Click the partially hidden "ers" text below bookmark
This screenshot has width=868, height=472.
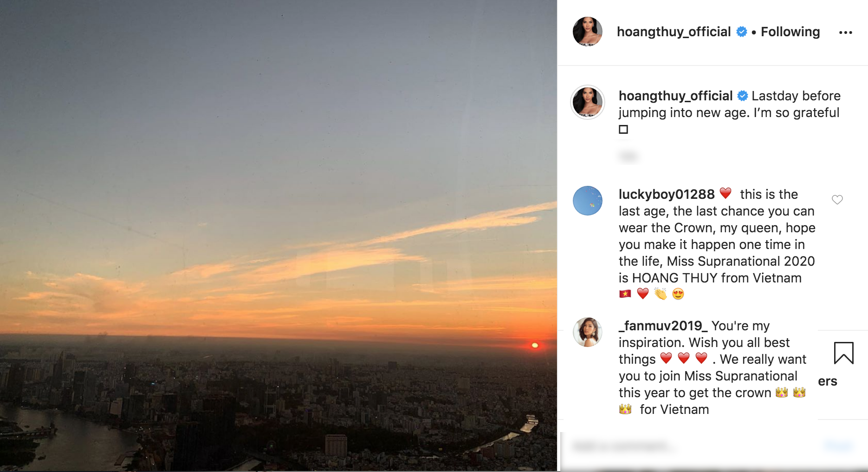827,381
